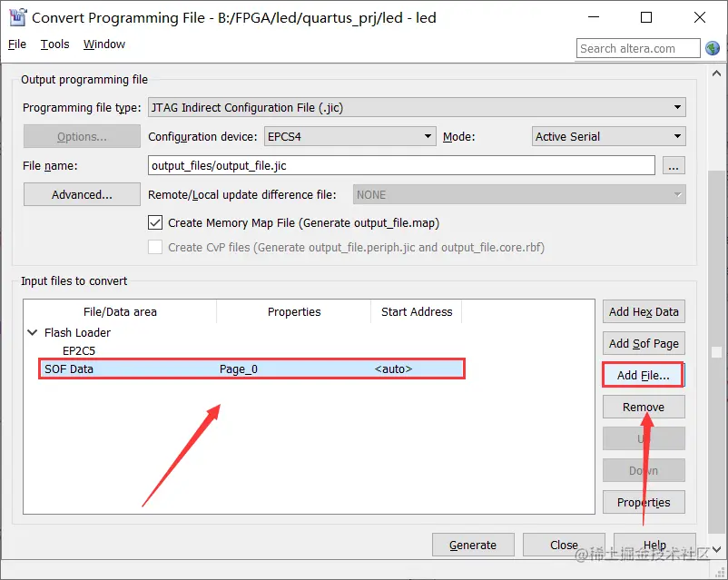The height and width of the screenshot is (580, 728).
Task: Click the Close button at the bottom
Action: point(564,545)
